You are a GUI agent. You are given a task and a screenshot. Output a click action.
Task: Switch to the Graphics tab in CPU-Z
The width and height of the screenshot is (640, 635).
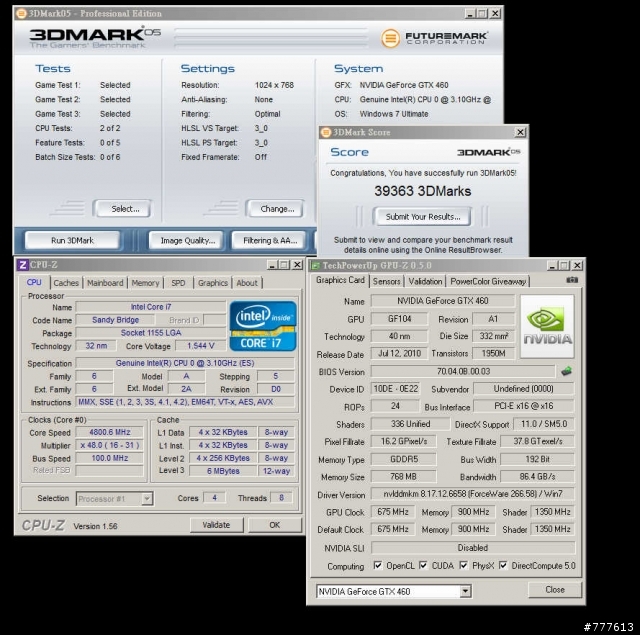(213, 283)
